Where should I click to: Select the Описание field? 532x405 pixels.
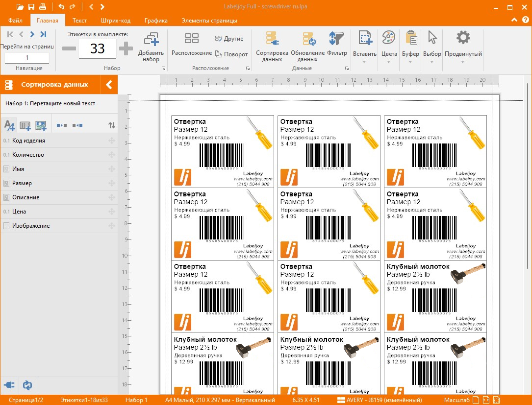point(59,197)
